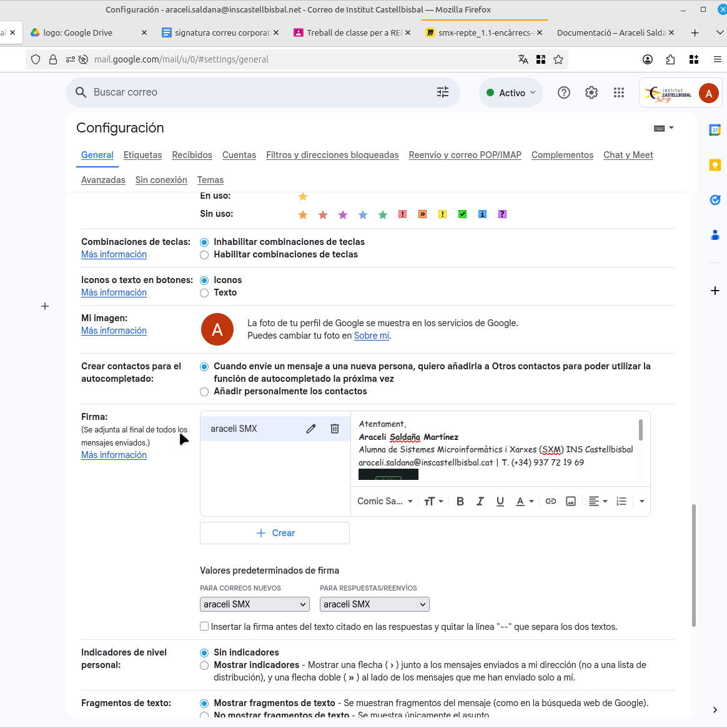Show search options filter icon
Screen dimensions: 727x728
pos(443,92)
